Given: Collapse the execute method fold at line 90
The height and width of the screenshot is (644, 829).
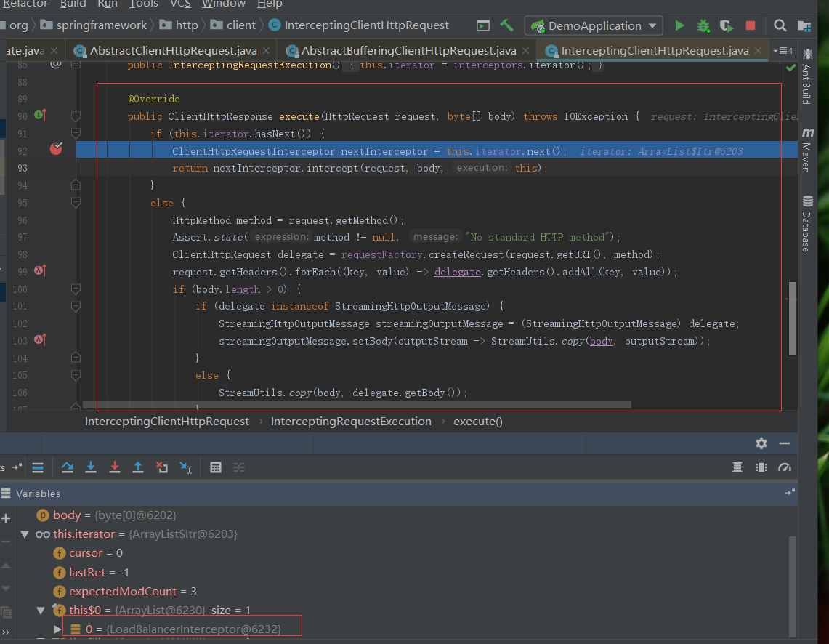Looking at the screenshot, I should coord(76,116).
